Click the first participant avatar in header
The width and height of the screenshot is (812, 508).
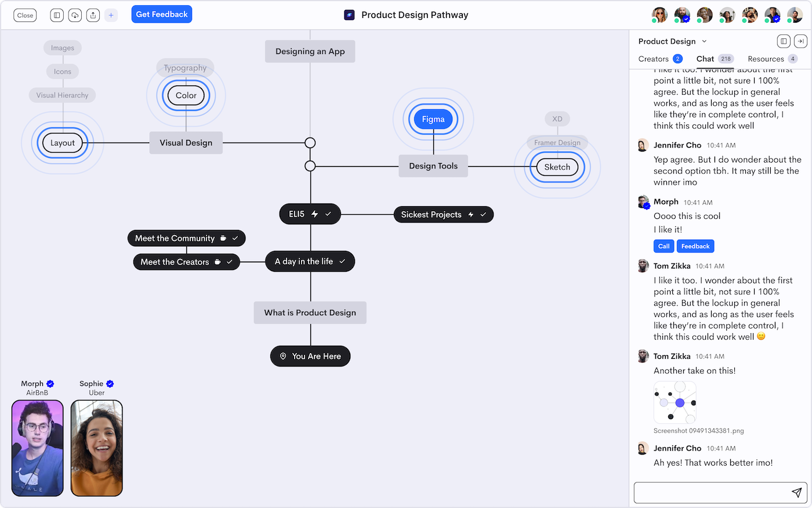(x=659, y=15)
